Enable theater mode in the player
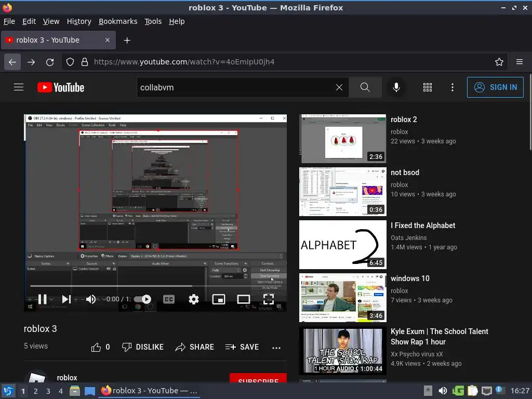Viewport: 532px width, 399px height. (243, 299)
